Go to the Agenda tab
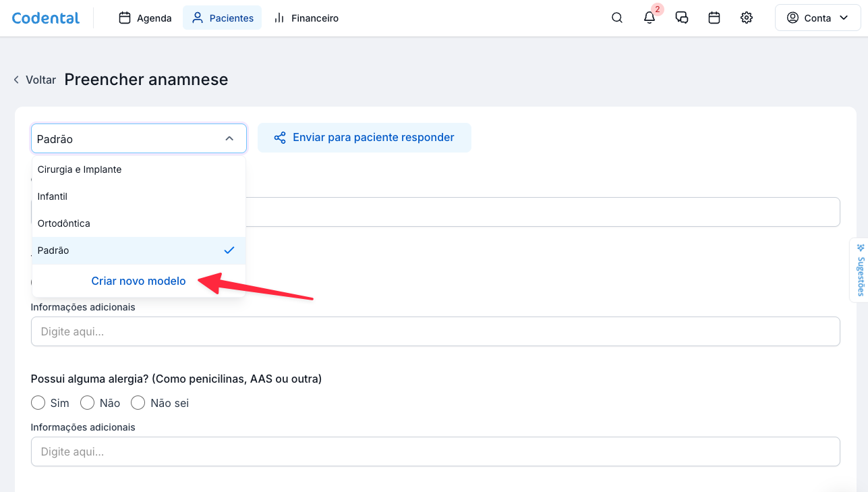Screen dimensions: 868x492 [x=146, y=18]
